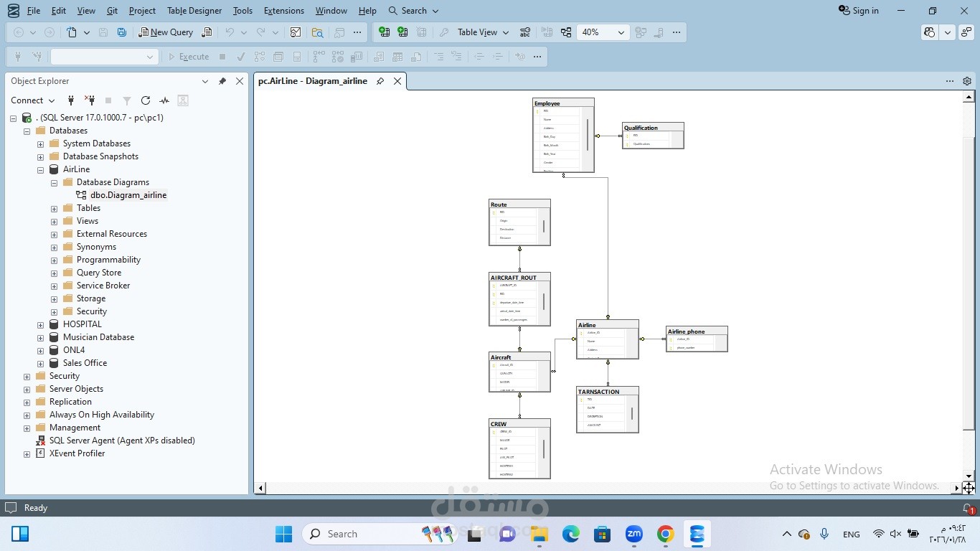Open Activity Monitor from the toolbar
The height and width of the screenshot is (551, 980).
click(x=164, y=100)
